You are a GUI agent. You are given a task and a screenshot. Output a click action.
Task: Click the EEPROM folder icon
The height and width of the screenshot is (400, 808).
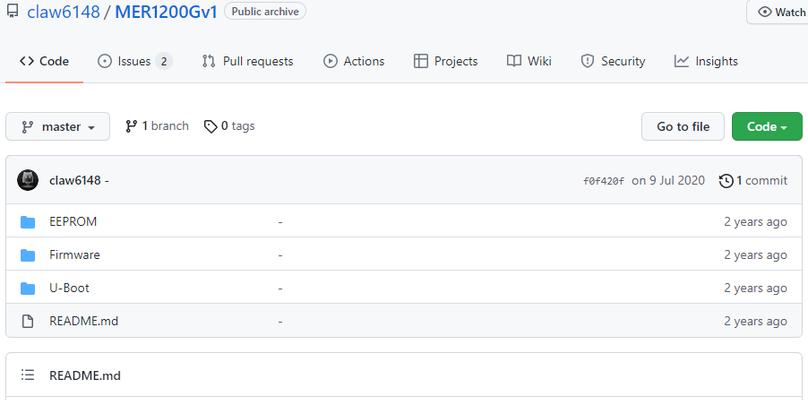[x=28, y=222]
